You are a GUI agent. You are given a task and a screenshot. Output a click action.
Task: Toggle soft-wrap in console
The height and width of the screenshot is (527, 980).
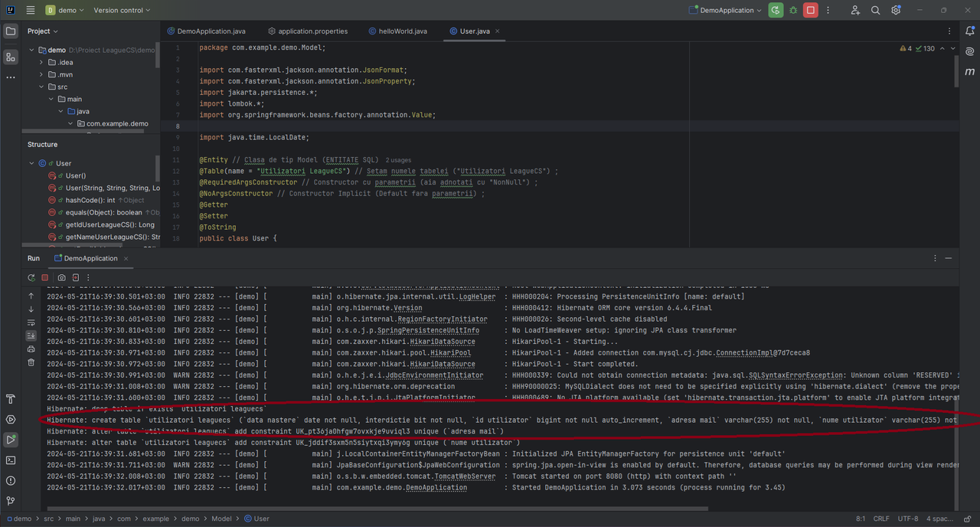[x=31, y=322]
